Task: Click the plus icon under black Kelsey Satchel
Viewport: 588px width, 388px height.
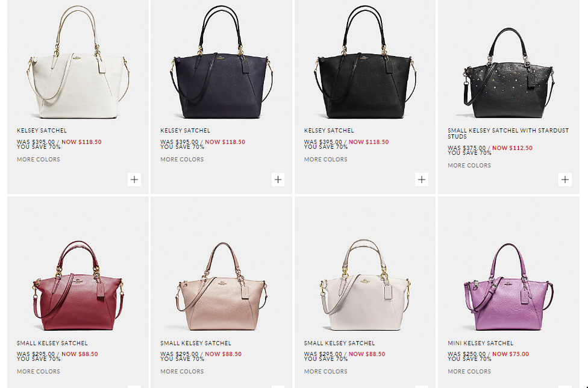Action: 422,180
